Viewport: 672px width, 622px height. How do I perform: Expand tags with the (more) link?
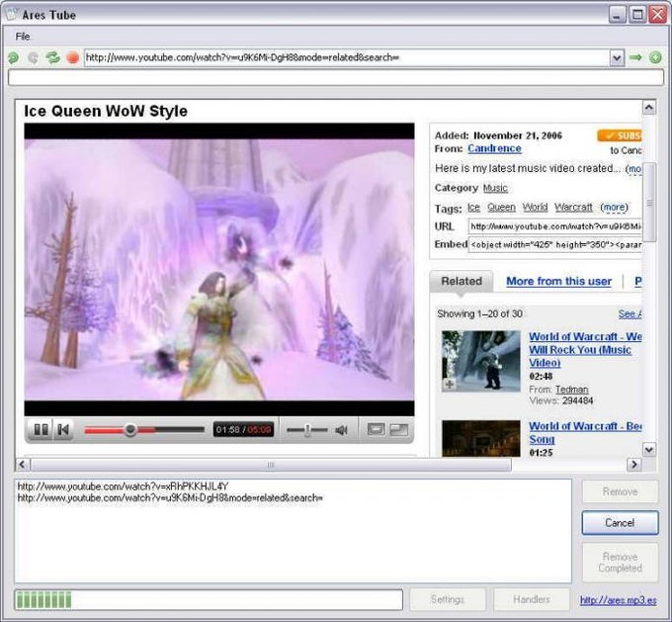tap(614, 208)
